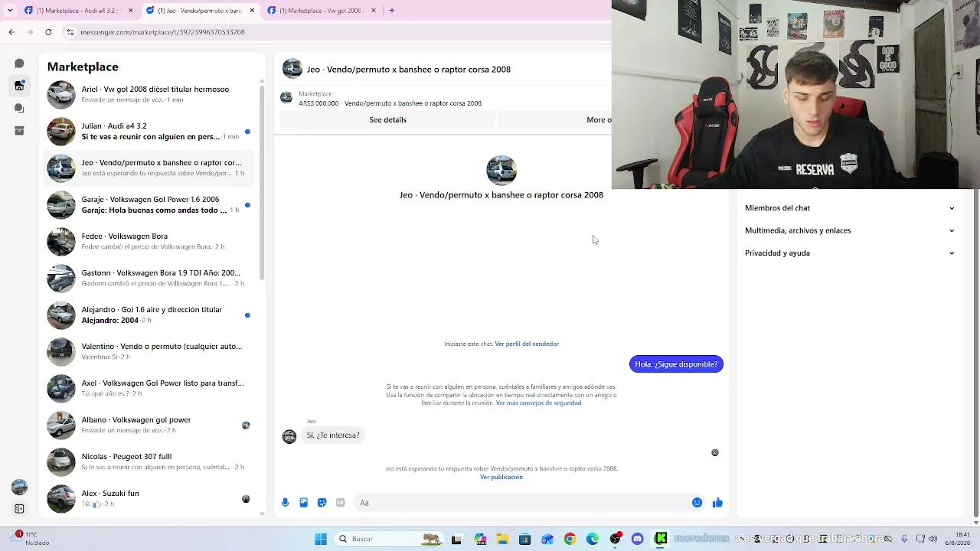
Task: Open Julian Audi a4 3.2 chat
Action: (x=150, y=132)
